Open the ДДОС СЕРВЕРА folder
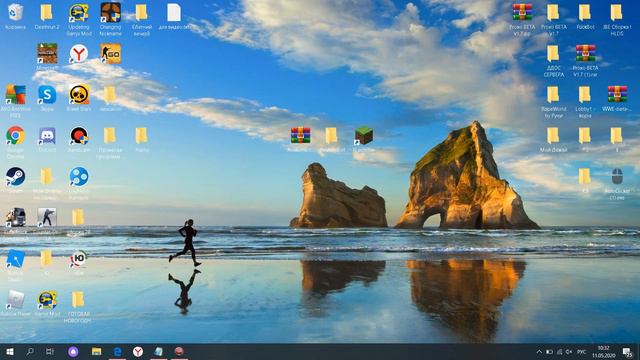 [x=553, y=53]
